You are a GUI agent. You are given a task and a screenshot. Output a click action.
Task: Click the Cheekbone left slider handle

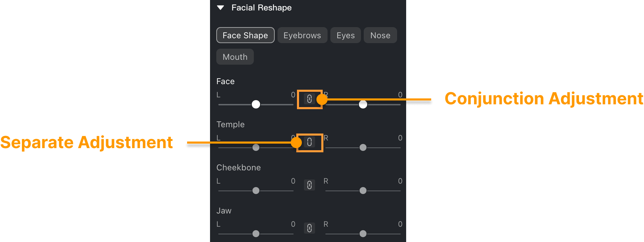[x=256, y=191]
